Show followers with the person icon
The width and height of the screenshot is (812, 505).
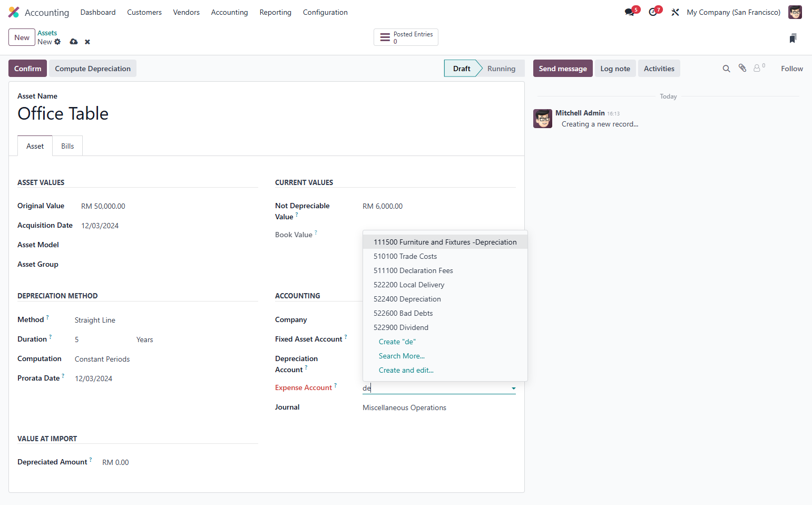click(757, 68)
